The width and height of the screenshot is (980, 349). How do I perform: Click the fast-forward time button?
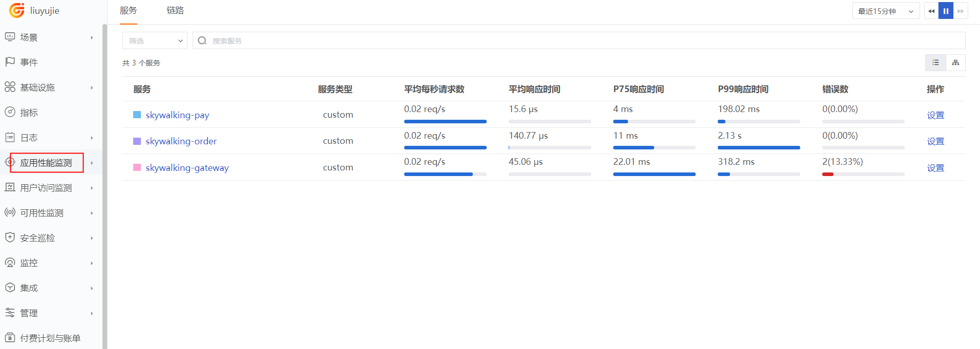pos(961,11)
